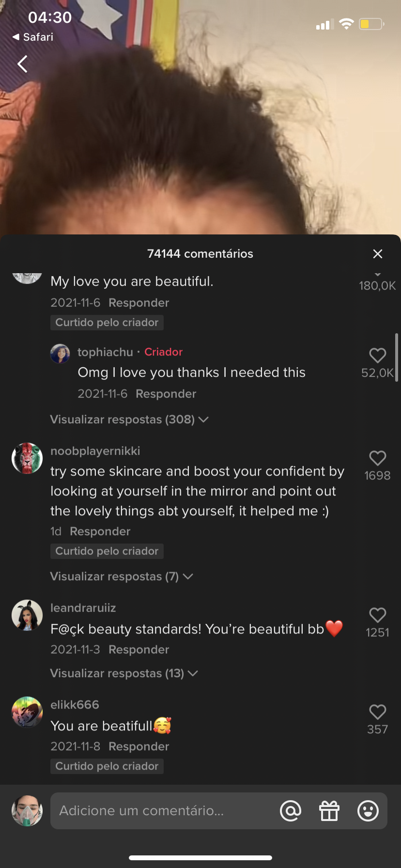The width and height of the screenshot is (401, 868).
Task: Open noobplayernikki's lion avatar
Action: (x=27, y=458)
